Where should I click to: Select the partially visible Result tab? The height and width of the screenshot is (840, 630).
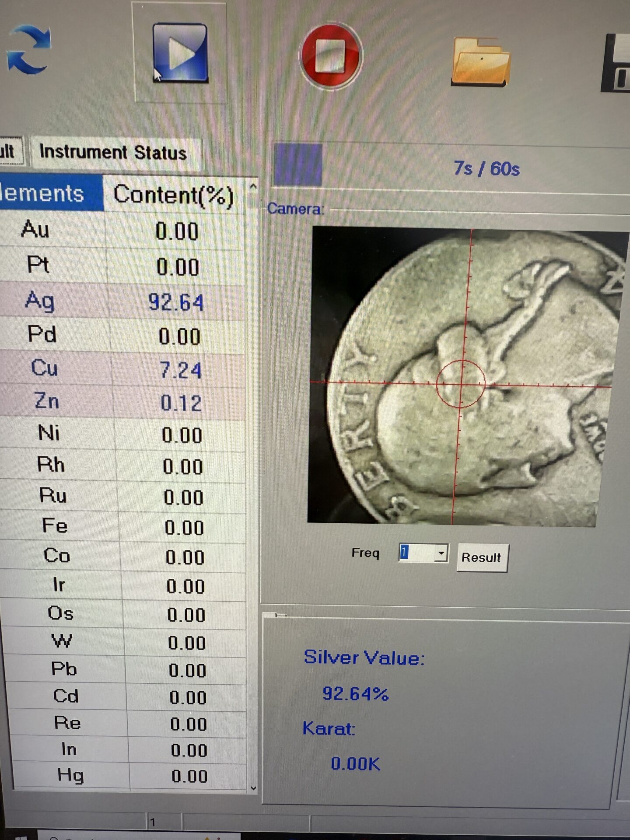10,151
